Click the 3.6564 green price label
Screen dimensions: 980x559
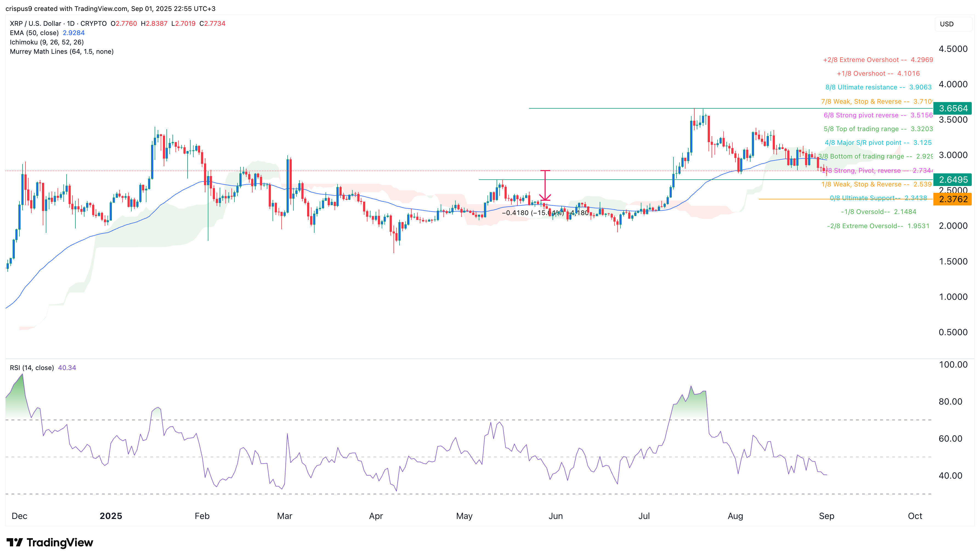(952, 108)
